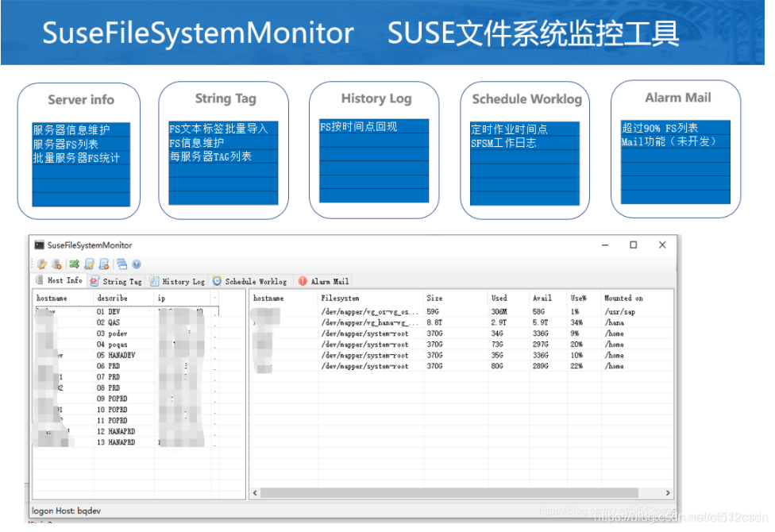Select the 07 PRD host row

(126, 376)
